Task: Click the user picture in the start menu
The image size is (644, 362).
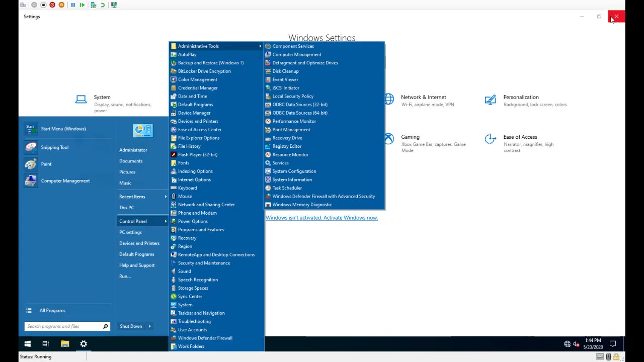Action: pos(142,131)
